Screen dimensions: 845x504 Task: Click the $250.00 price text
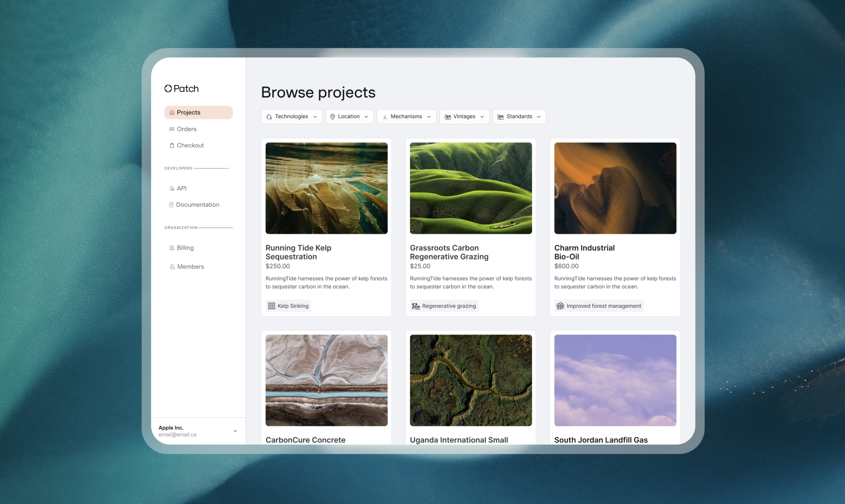click(x=278, y=266)
